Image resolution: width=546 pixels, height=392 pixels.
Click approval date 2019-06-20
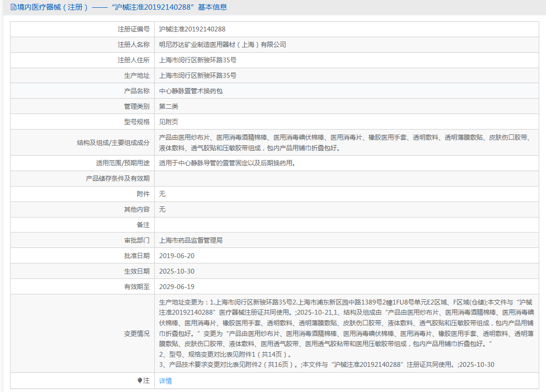pyautogui.click(x=177, y=256)
